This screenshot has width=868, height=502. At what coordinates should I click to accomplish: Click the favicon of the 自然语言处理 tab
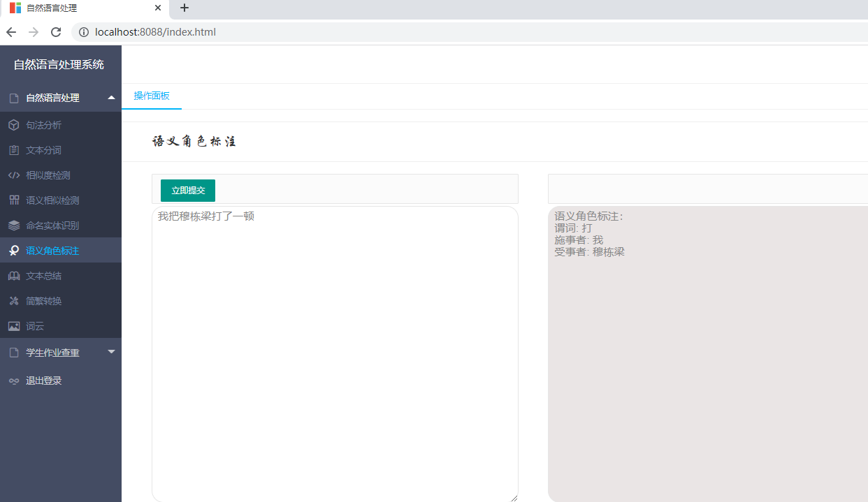[x=15, y=8]
